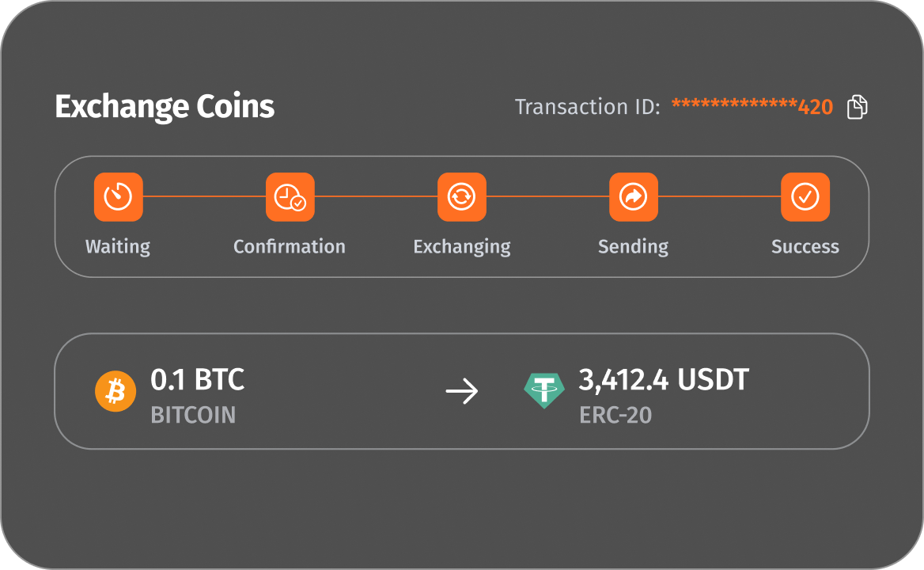Click the ERC-20 network label

coord(615,415)
